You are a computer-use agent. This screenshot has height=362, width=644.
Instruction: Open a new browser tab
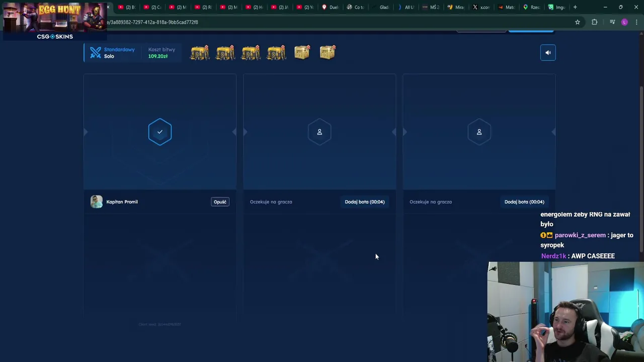(575, 7)
